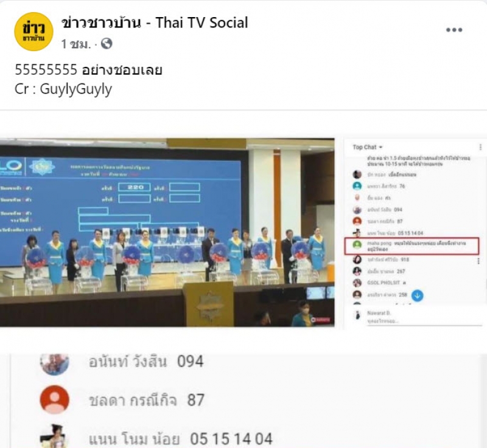
Task: Open the lottery draw video screenshot
Action: tap(167, 233)
